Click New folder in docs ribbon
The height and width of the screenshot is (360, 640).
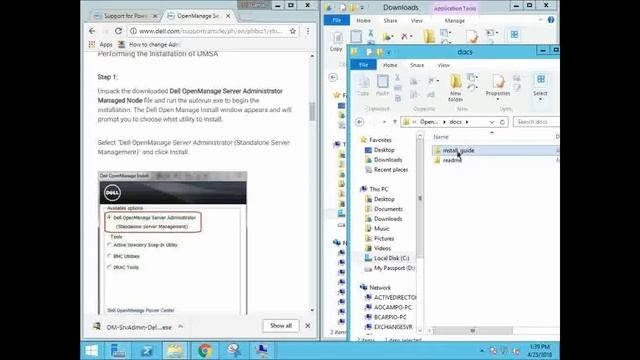click(x=456, y=88)
